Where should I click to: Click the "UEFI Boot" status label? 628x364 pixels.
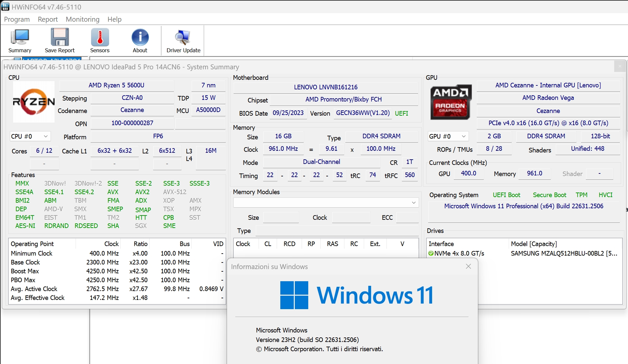pos(506,195)
